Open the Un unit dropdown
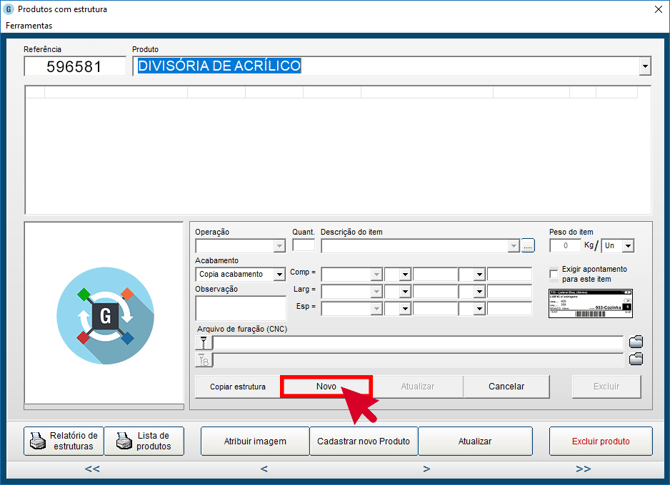Viewport: 670px width, 485px height. [628, 246]
